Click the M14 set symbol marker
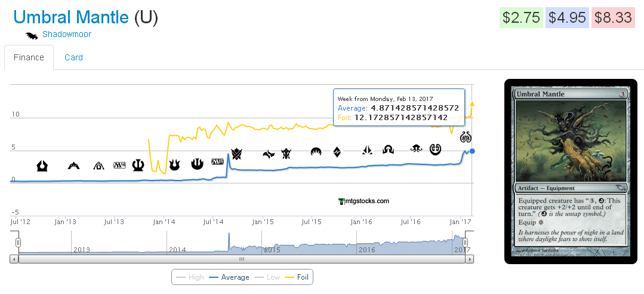This screenshot has height=294, width=644. [119, 166]
